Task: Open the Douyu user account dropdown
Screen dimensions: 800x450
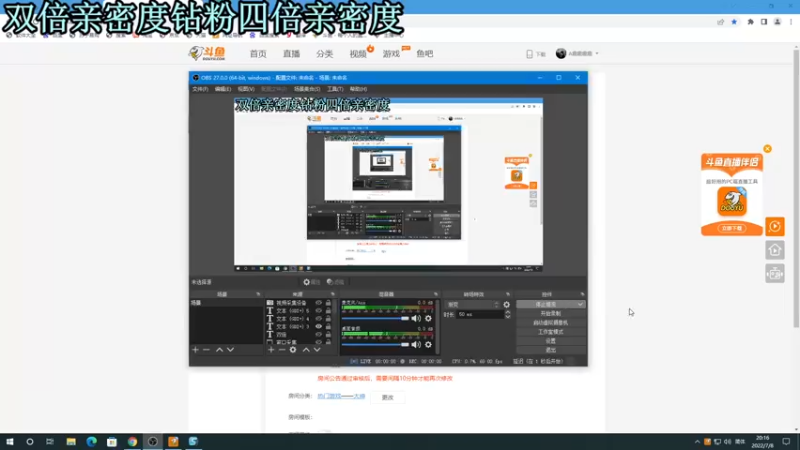Action: tap(577, 54)
